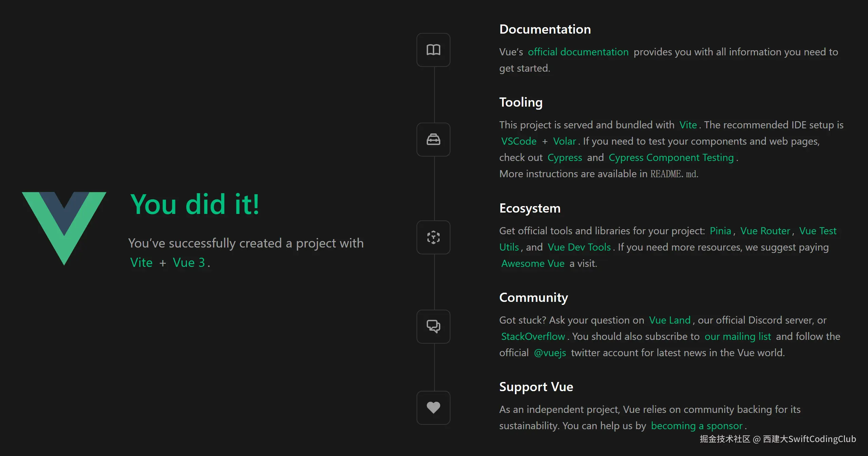Viewport: 868px width, 456px height.
Task: Open the Pinia link
Action: (x=720, y=231)
